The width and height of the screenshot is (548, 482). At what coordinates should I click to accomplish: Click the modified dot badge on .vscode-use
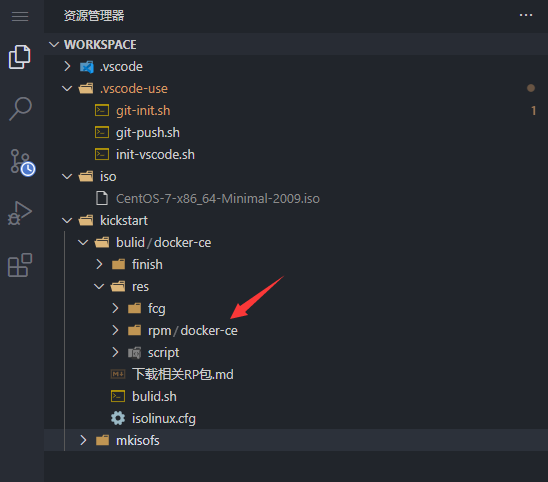tap(531, 88)
